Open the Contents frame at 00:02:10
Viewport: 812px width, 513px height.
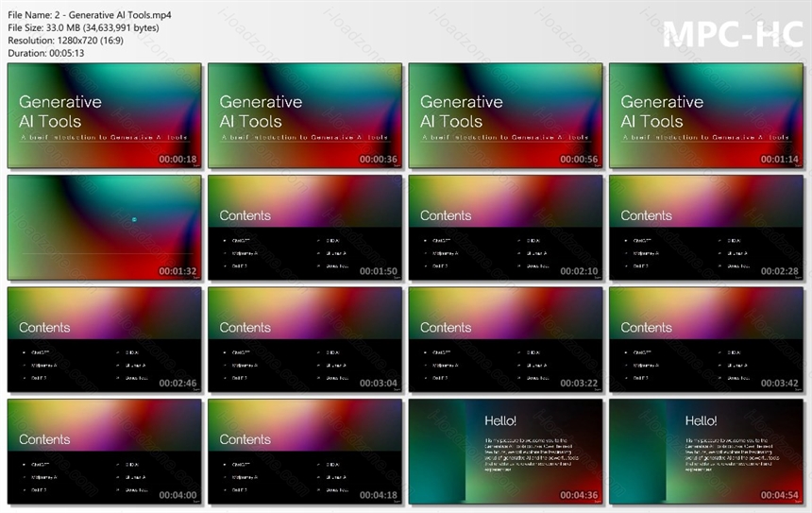coord(505,228)
